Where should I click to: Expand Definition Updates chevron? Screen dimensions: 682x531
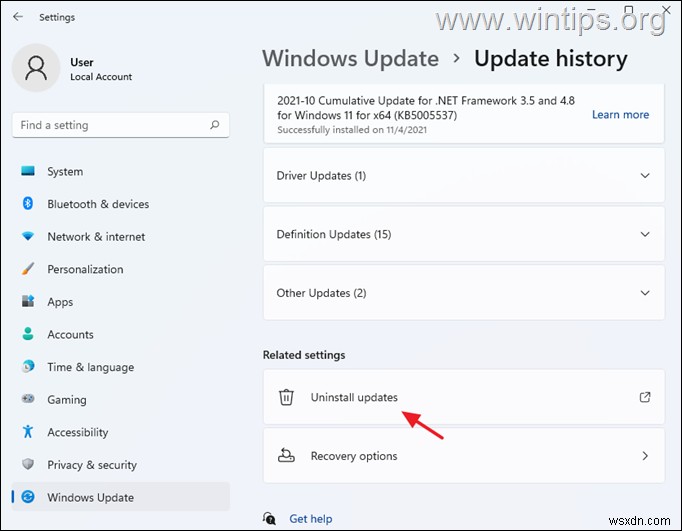(645, 234)
